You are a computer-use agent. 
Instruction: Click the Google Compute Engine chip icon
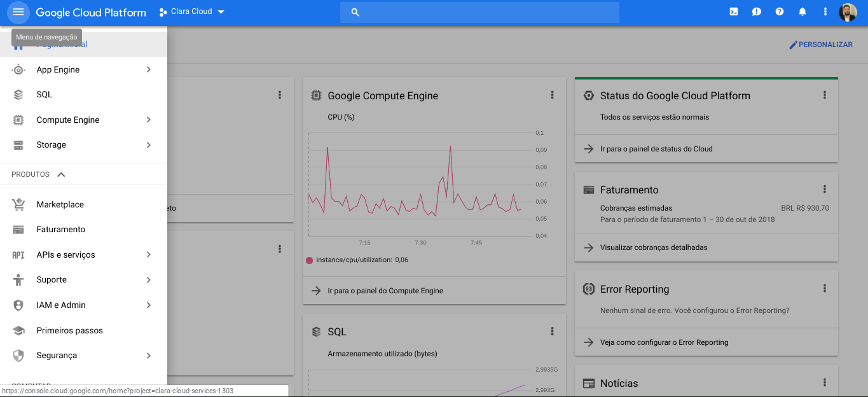(316, 95)
